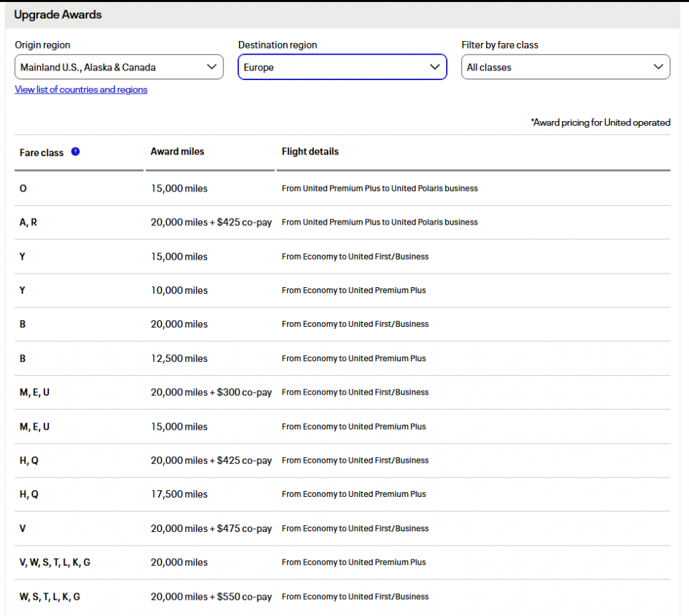Image resolution: width=689 pixels, height=616 pixels.
Task: Open View list of countries and regions
Action: (x=81, y=89)
